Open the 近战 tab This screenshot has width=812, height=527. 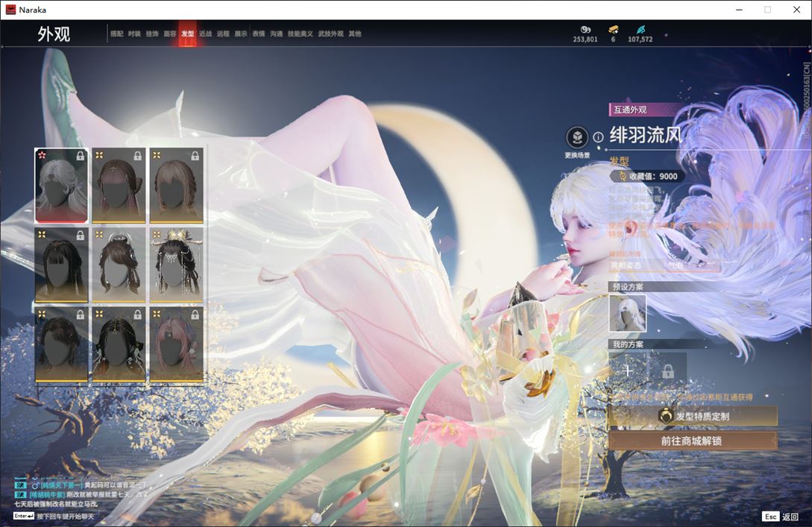[x=206, y=34]
